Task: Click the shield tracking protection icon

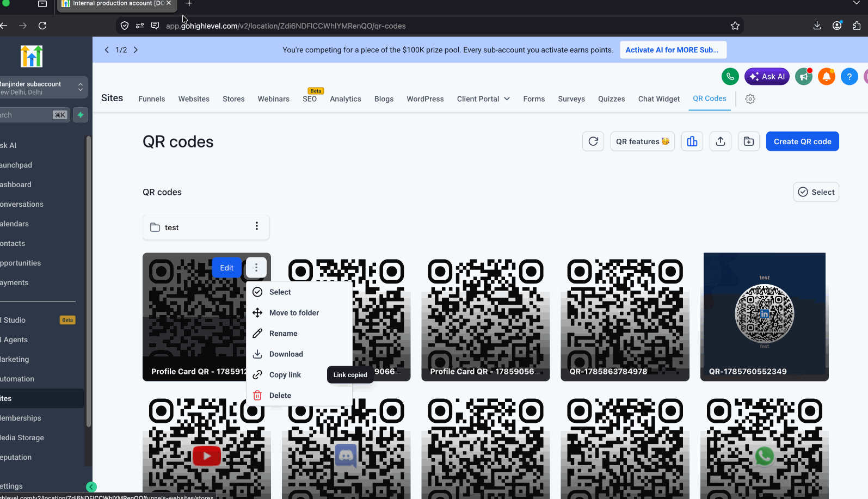Action: coord(125,26)
